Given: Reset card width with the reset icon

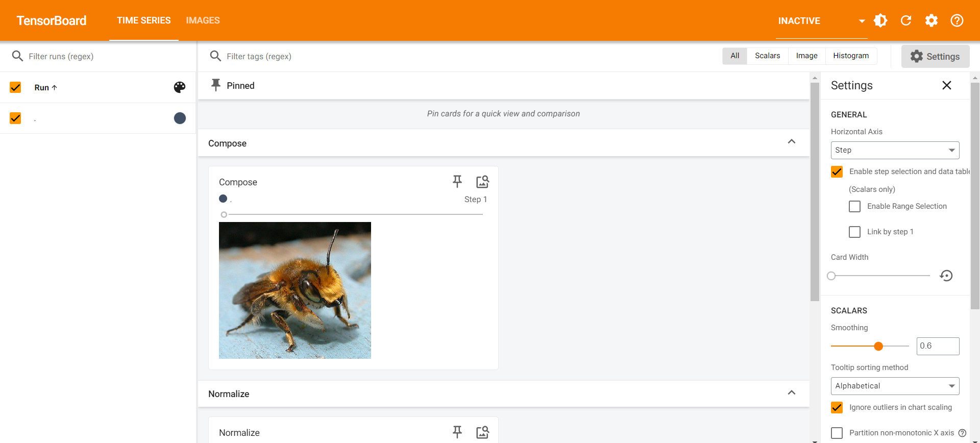Looking at the screenshot, I should coord(946,276).
